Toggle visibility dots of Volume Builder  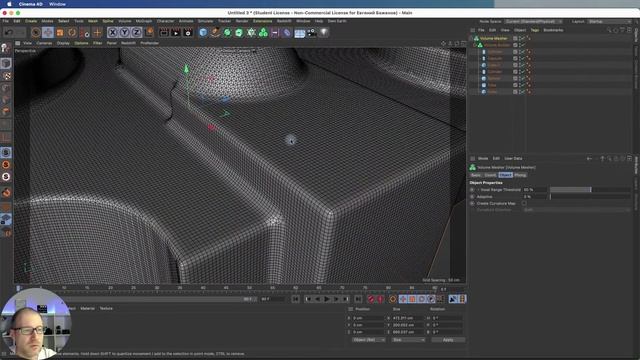click(x=519, y=45)
